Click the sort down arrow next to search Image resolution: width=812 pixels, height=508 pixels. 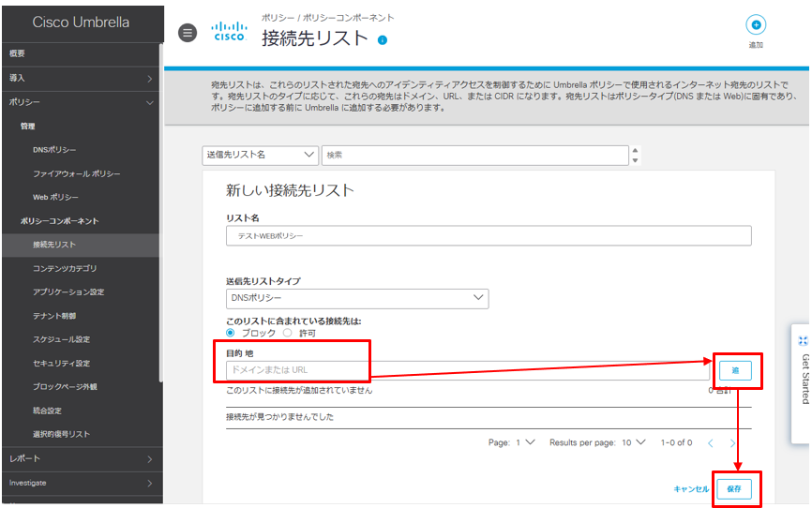[635, 160]
